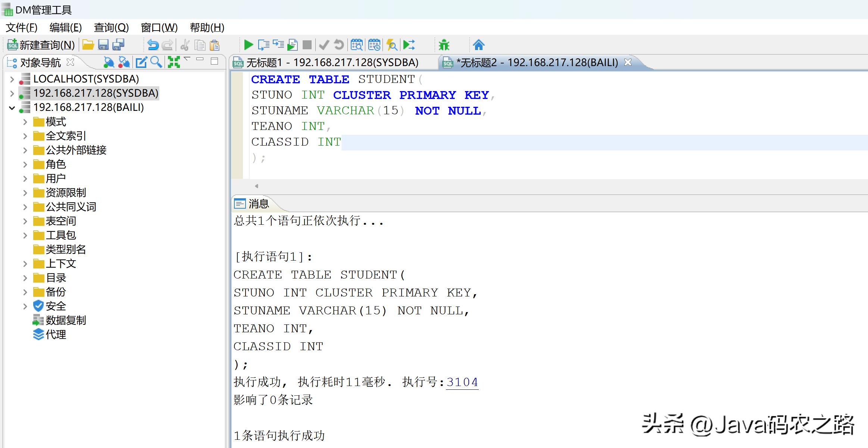Image resolution: width=868 pixels, height=448 pixels.
Task: Expand the 模式 folder
Action: [x=25, y=122]
